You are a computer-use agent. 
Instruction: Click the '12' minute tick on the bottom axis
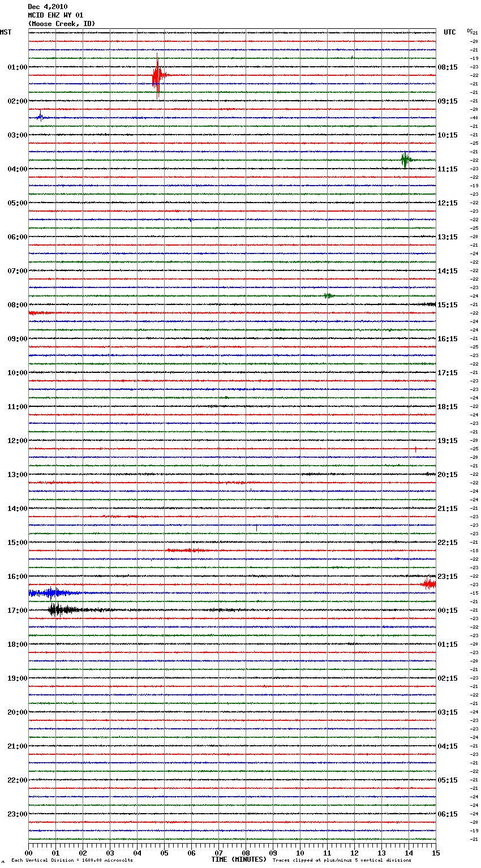pos(355,853)
